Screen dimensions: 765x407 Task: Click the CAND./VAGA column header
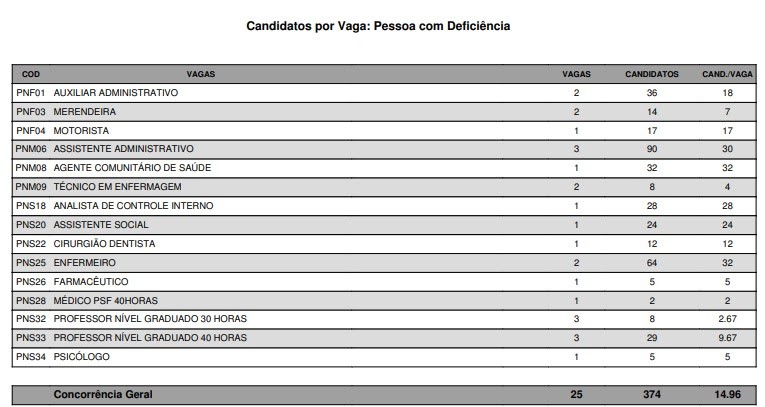coord(727,74)
